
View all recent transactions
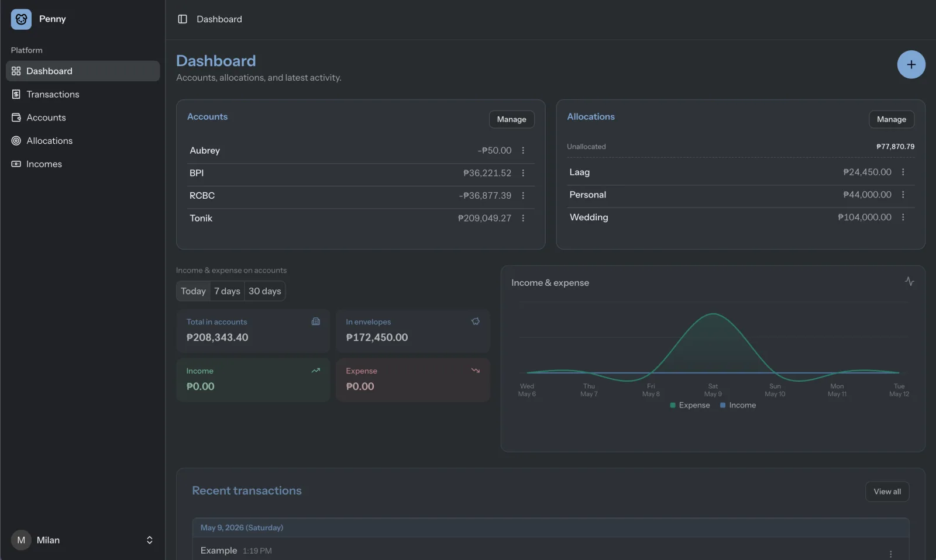pyautogui.click(x=887, y=492)
